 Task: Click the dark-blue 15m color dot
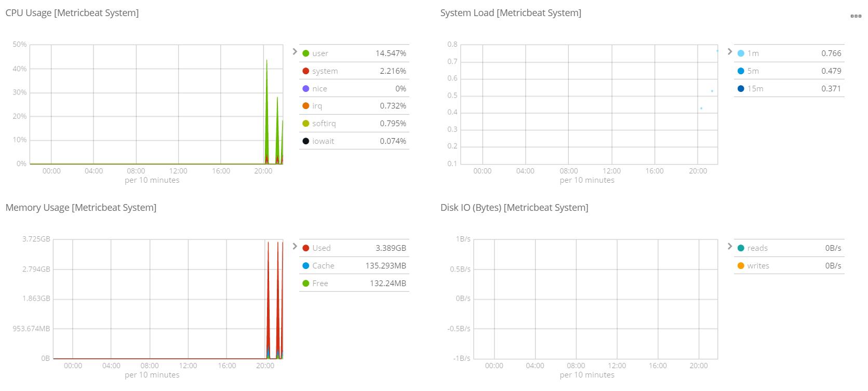click(x=741, y=89)
